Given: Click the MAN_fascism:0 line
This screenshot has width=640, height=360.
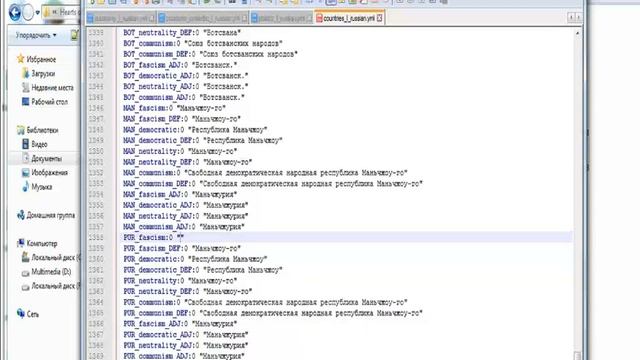Looking at the screenshot, I should coord(174,108).
